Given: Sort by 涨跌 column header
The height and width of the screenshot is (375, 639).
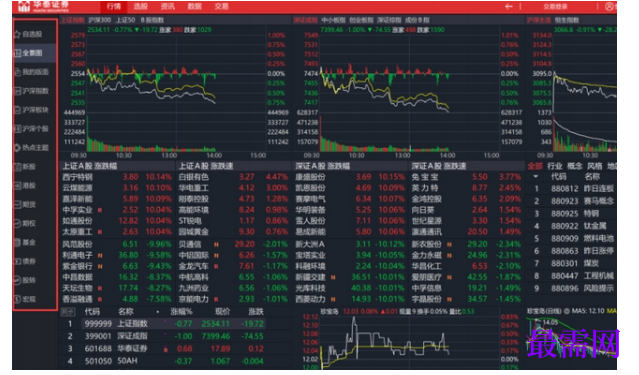Looking at the screenshot, I should point(256,312).
